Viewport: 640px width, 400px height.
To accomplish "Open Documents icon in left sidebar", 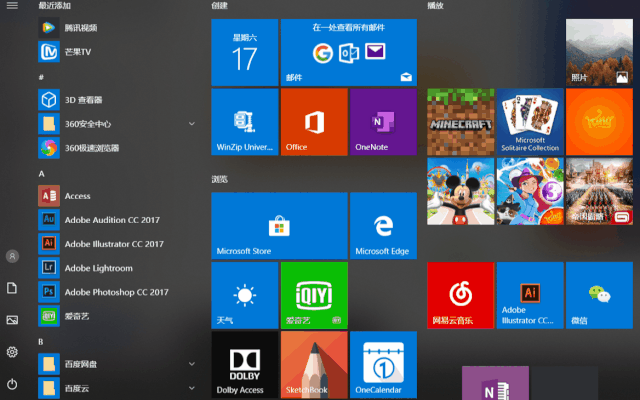I will 12,288.
